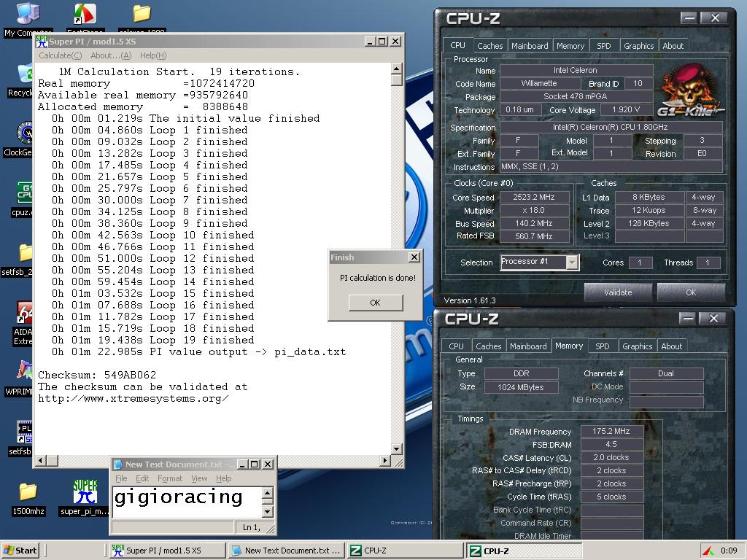
Task: Click Validate button in CPU-Z
Action: point(618,292)
